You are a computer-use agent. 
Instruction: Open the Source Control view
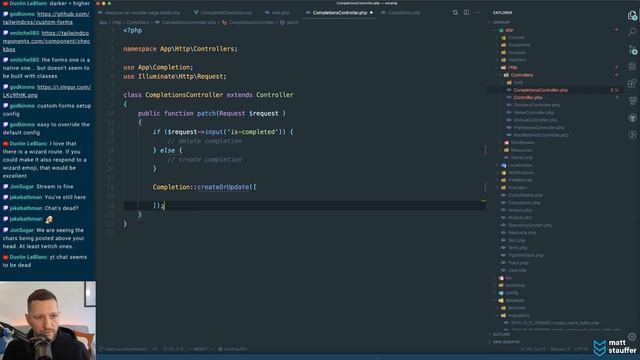coord(632,50)
